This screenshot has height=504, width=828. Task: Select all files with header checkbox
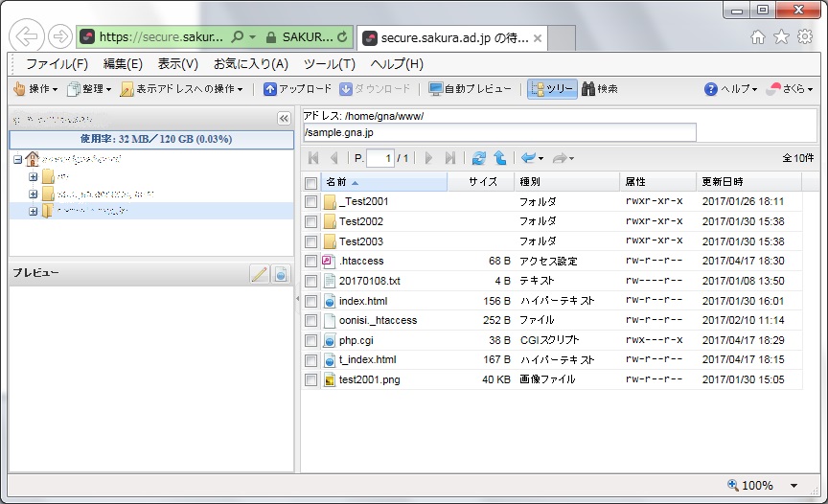point(310,182)
